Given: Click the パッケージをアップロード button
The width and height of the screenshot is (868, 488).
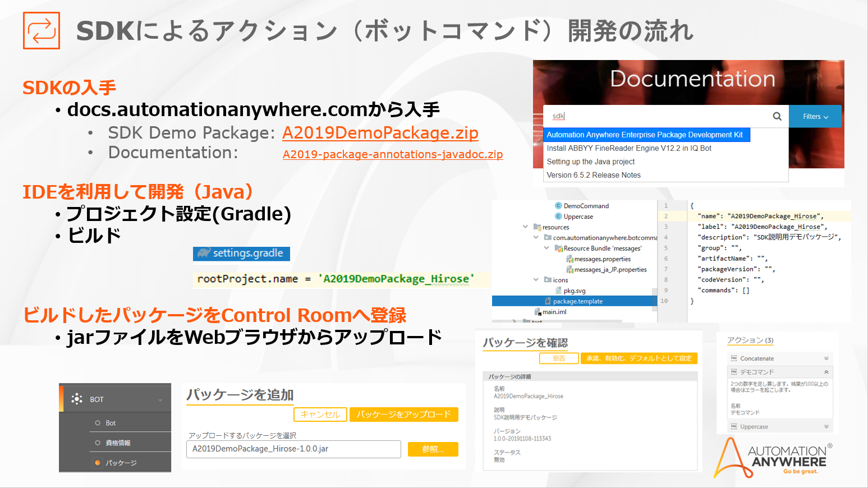Looking at the screenshot, I should tap(404, 415).
